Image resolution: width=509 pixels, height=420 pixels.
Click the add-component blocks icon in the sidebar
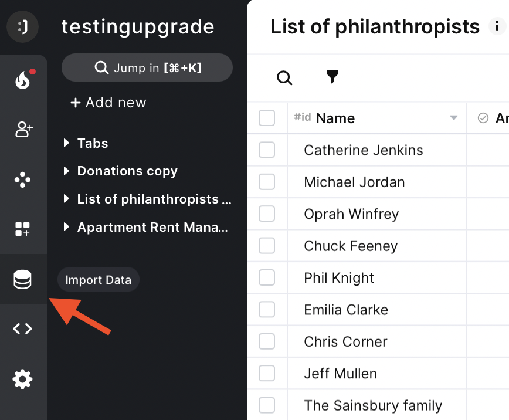(23, 229)
